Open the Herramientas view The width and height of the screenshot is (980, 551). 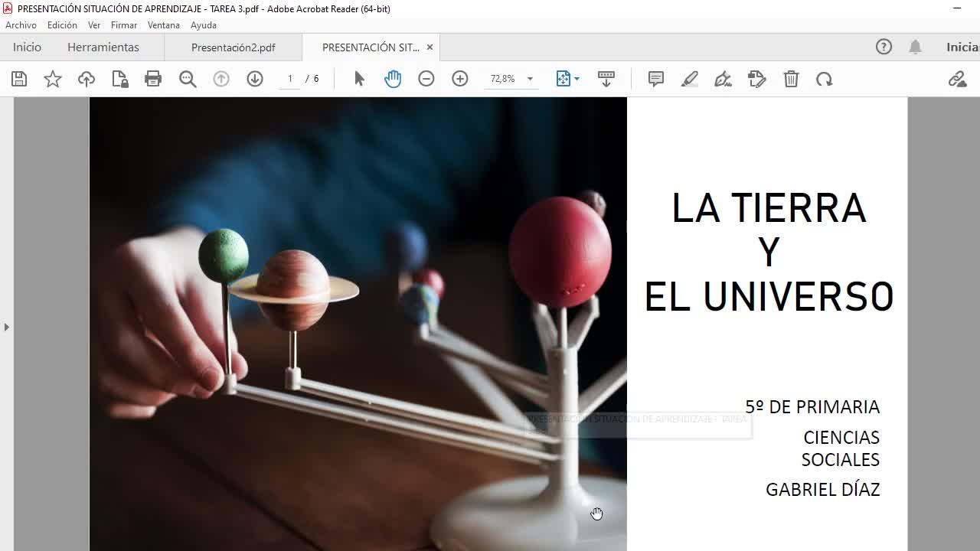point(103,47)
